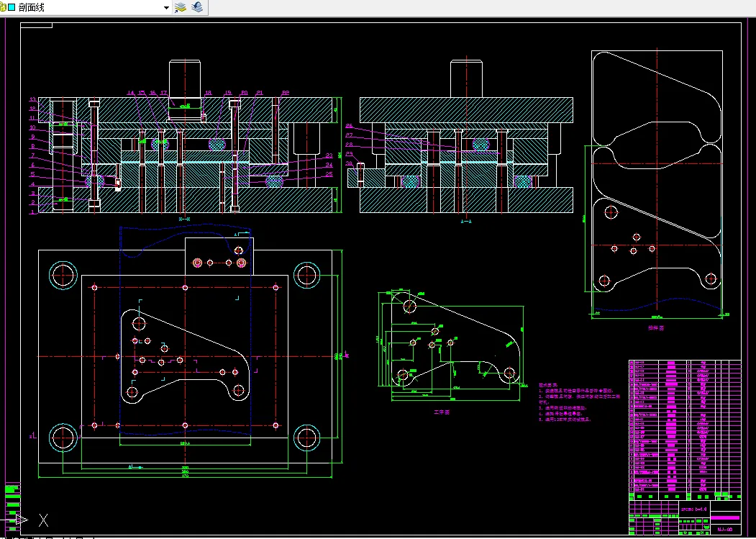756x539 pixels.
Task: Click the layer lock icon beside cyan swatch
Action: 3,7
